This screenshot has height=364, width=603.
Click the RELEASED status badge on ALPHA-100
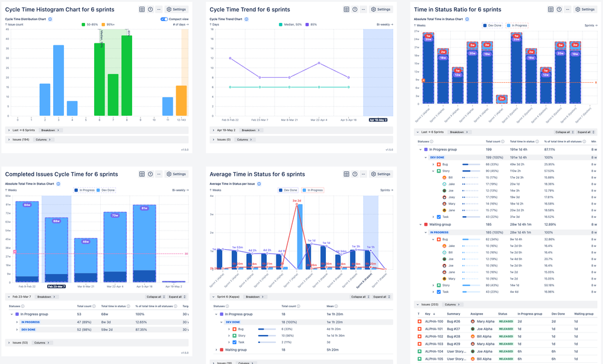click(x=506, y=321)
